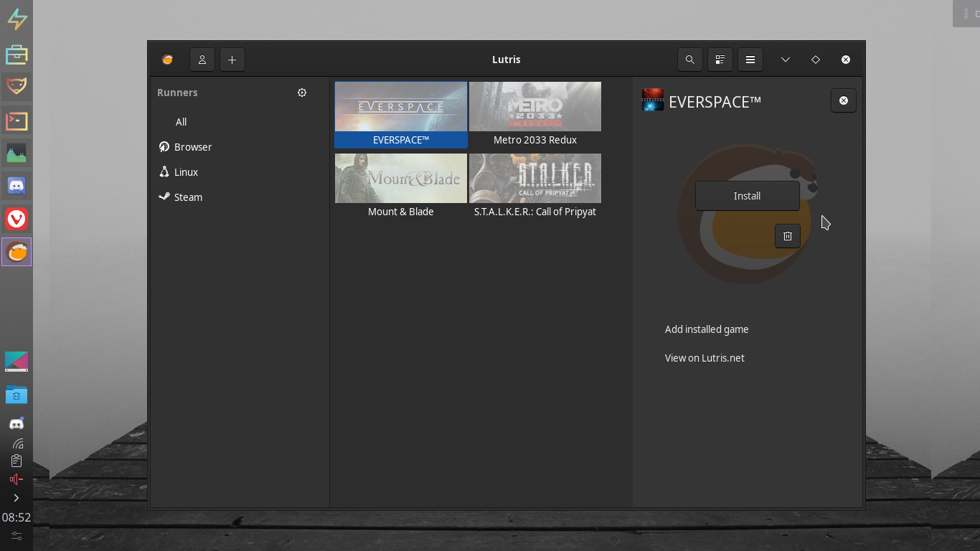980x551 pixels.
Task: Select the EVERSPACE game banner
Action: tap(401, 106)
